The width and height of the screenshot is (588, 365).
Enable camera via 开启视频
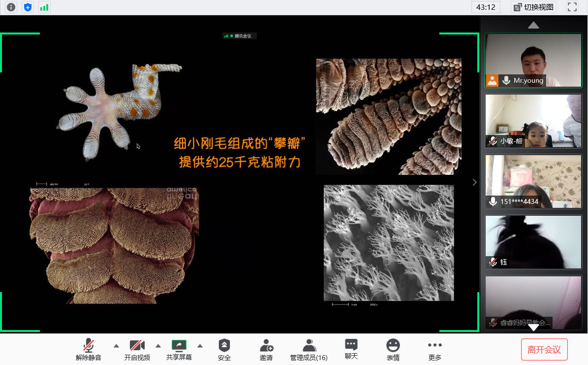pos(137,350)
